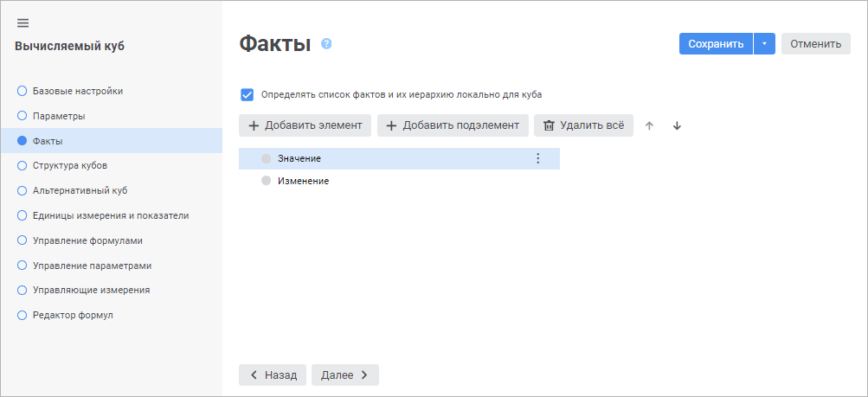Open the Управление формулами section

[x=87, y=240]
